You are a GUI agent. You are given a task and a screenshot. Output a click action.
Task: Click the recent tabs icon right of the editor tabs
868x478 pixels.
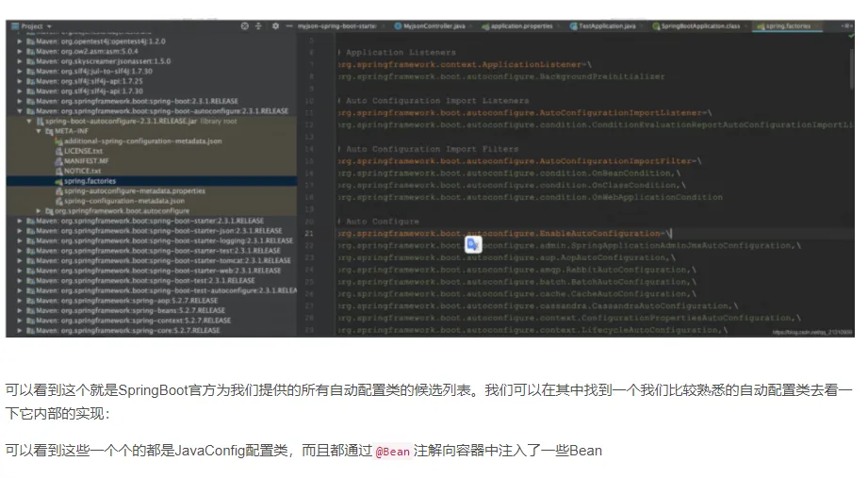(x=846, y=26)
